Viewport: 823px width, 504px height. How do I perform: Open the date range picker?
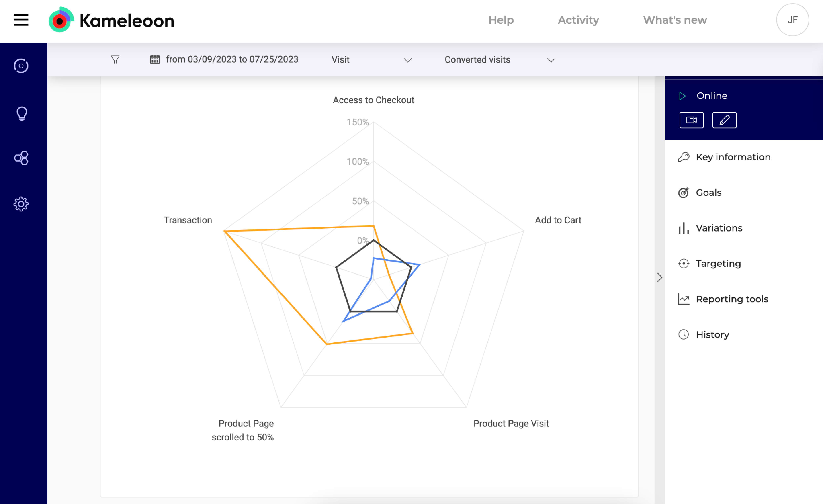coord(224,59)
